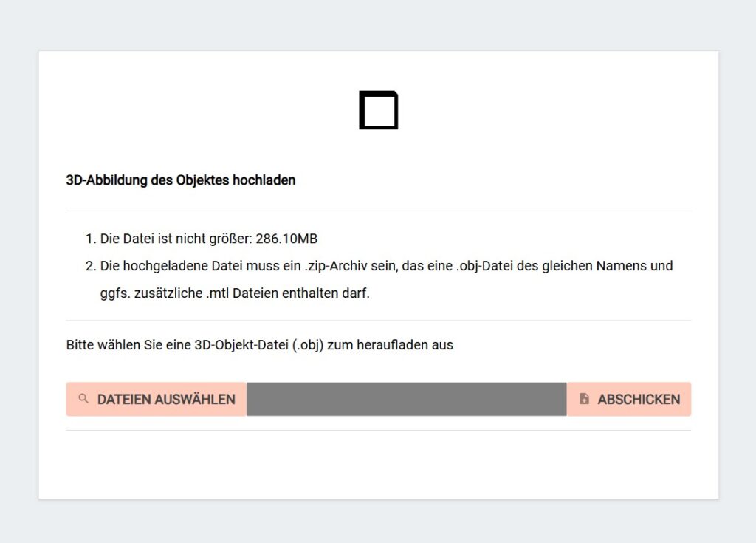756x543 pixels.
Task: Click the square cube icon above the heading
Action: point(379,110)
